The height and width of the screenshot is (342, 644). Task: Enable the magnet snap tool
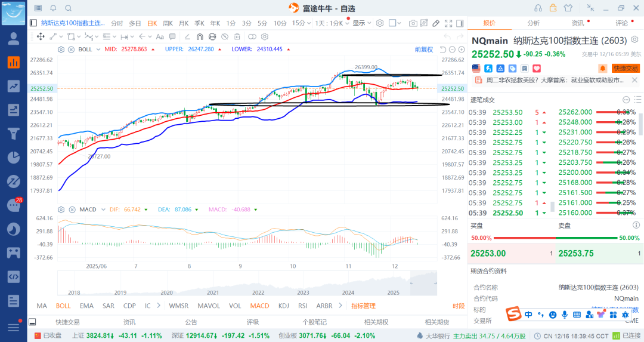click(200, 36)
